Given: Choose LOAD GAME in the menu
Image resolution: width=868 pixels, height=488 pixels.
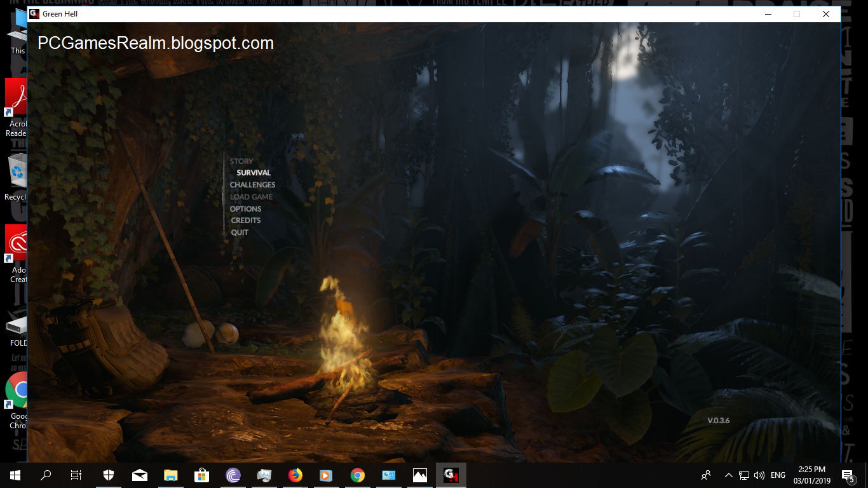Looking at the screenshot, I should pos(251,197).
